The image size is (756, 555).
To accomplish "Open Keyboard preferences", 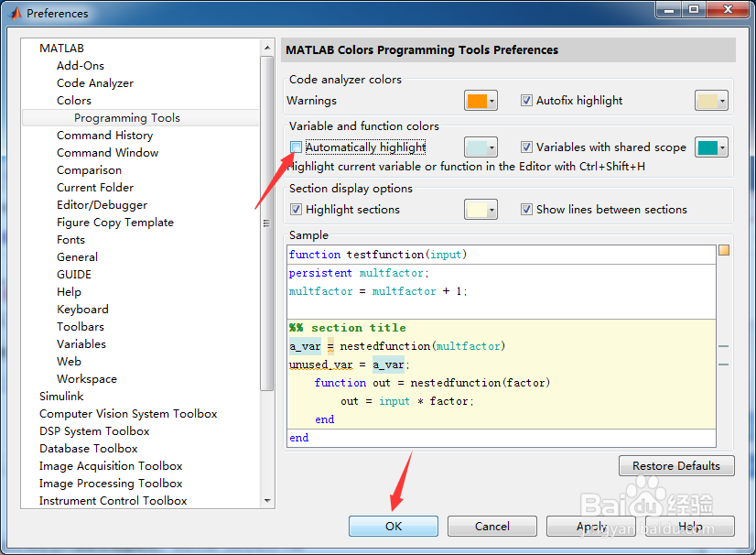I will tap(82, 310).
